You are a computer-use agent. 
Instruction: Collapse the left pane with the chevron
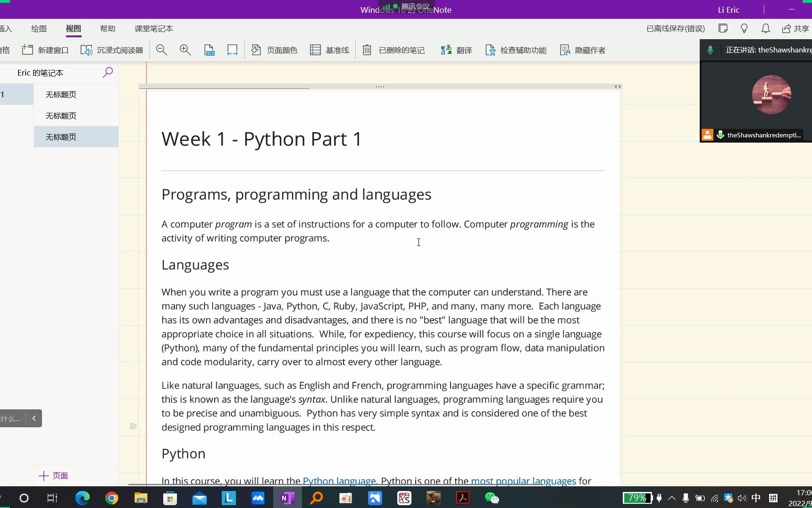[x=34, y=418]
